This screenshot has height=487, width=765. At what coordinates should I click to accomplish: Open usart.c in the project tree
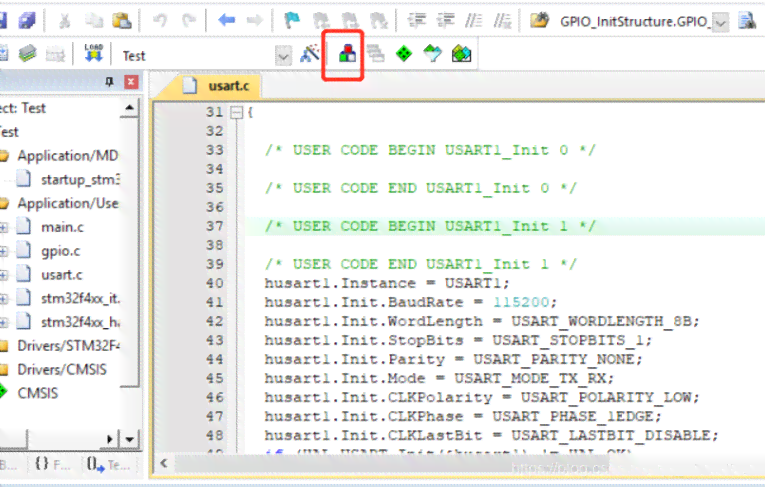coord(61,275)
